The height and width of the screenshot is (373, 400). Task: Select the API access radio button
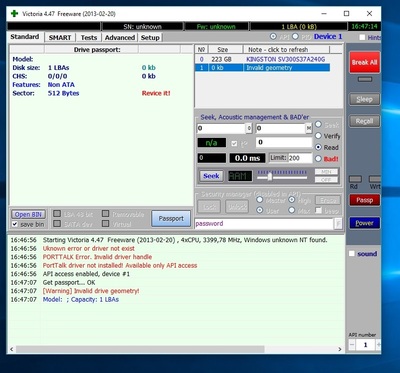tap(273, 36)
